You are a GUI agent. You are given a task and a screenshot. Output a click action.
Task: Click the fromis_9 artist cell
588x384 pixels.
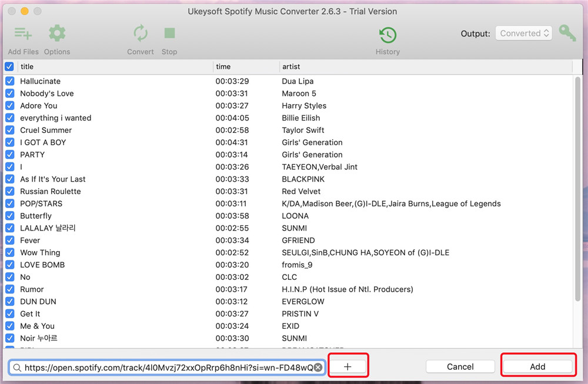[297, 265]
